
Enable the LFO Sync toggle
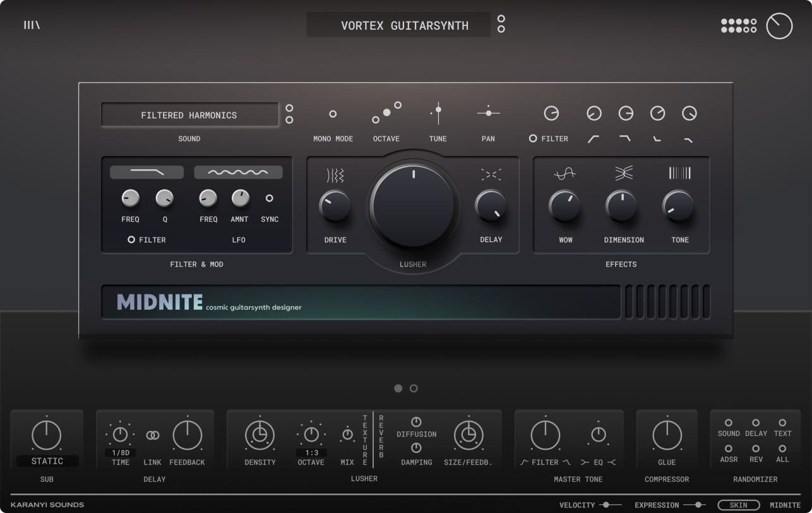270,198
